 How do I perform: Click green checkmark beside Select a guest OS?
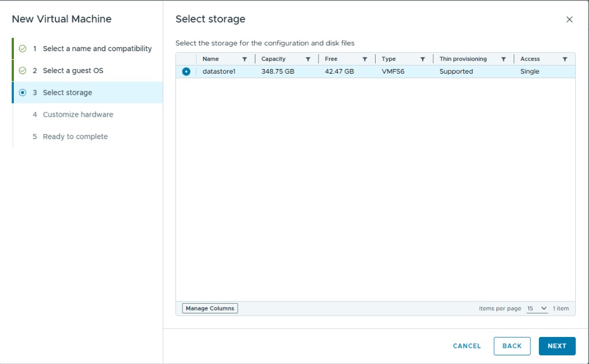[22, 71]
